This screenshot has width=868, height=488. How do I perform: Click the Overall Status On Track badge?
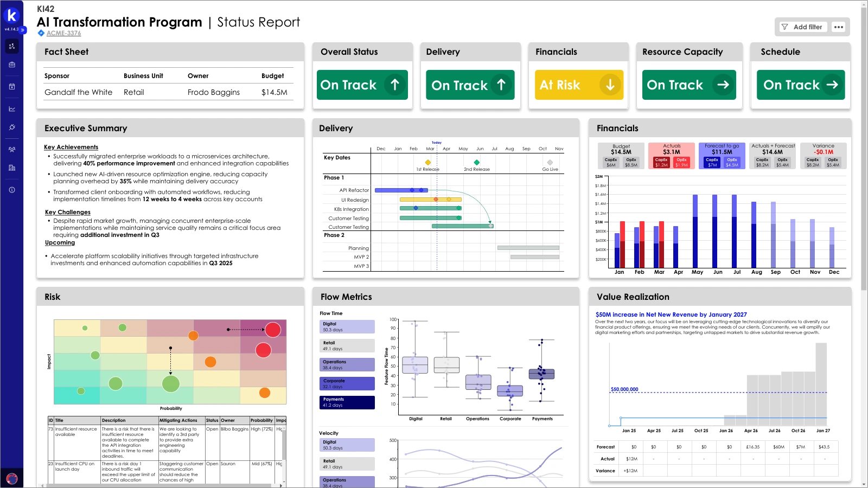362,85
